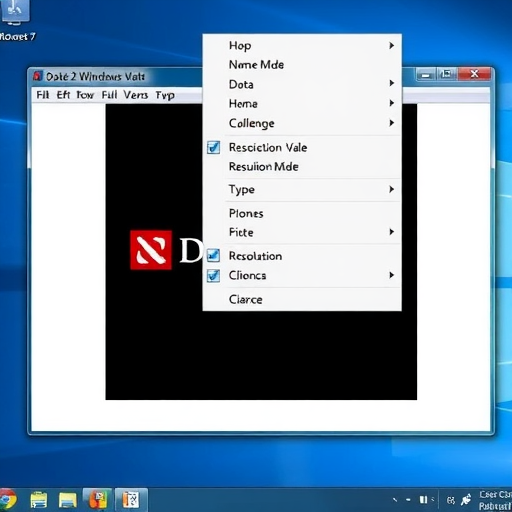The height and width of the screenshot is (512, 512).
Task: Click the small dash tray icon
Action: (x=408, y=500)
